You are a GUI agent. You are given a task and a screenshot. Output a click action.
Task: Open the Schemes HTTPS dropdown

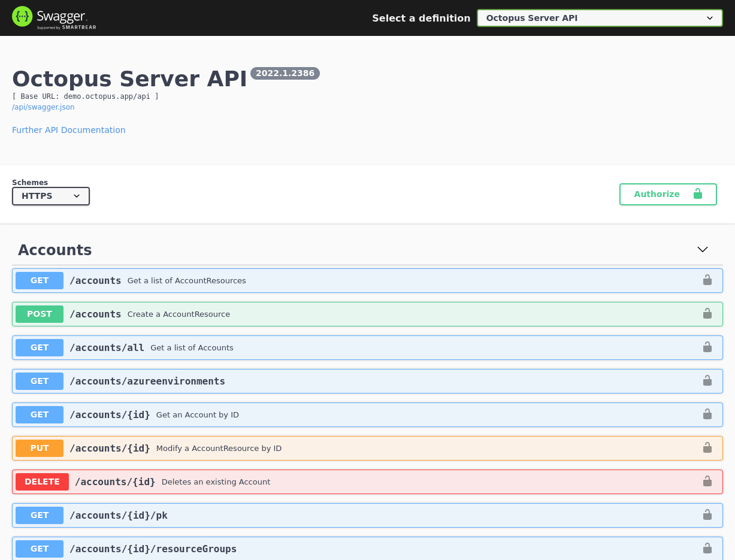(x=50, y=196)
